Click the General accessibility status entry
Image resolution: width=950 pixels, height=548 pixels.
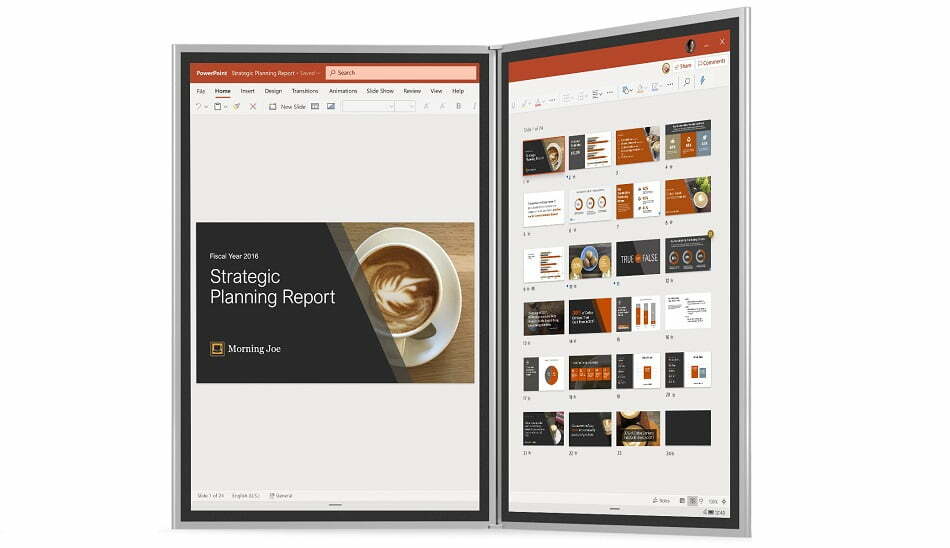(x=281, y=496)
